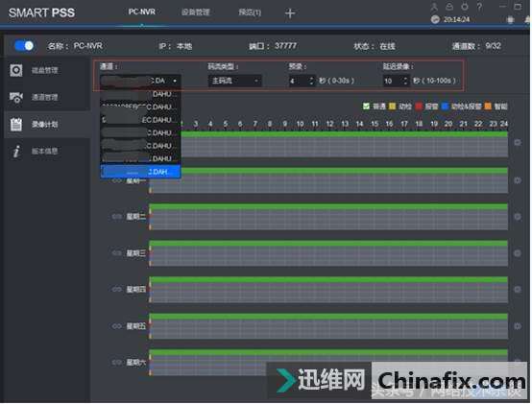Image resolution: width=532 pixels, height=404 pixels.
Task: Click link icon beside 星期五
Action: pyautogui.click(x=117, y=326)
